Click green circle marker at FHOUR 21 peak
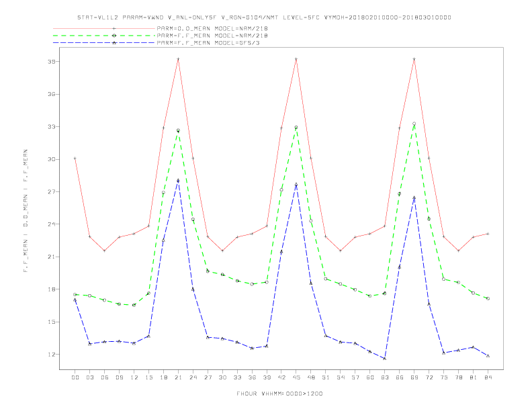 point(178,130)
